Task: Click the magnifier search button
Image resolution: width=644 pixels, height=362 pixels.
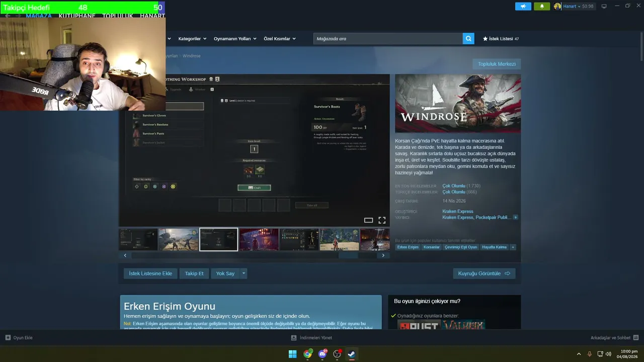Action: click(x=468, y=39)
